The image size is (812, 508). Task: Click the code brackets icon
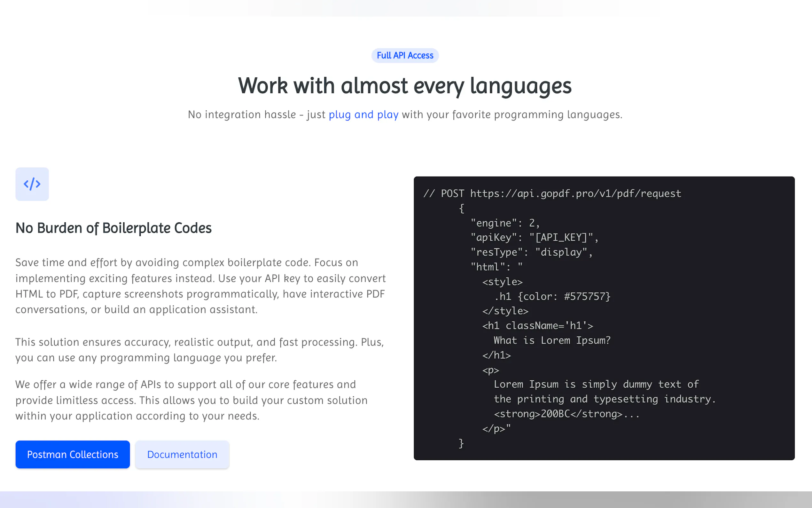click(32, 184)
